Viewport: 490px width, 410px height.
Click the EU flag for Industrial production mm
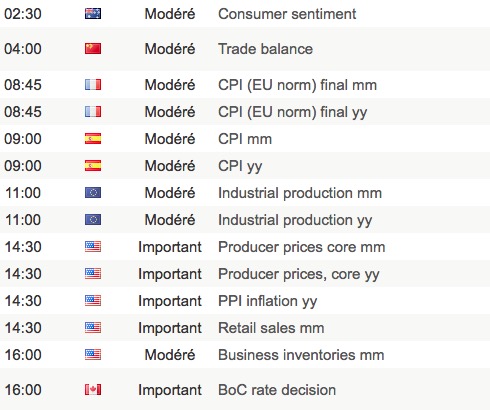tap(93, 193)
